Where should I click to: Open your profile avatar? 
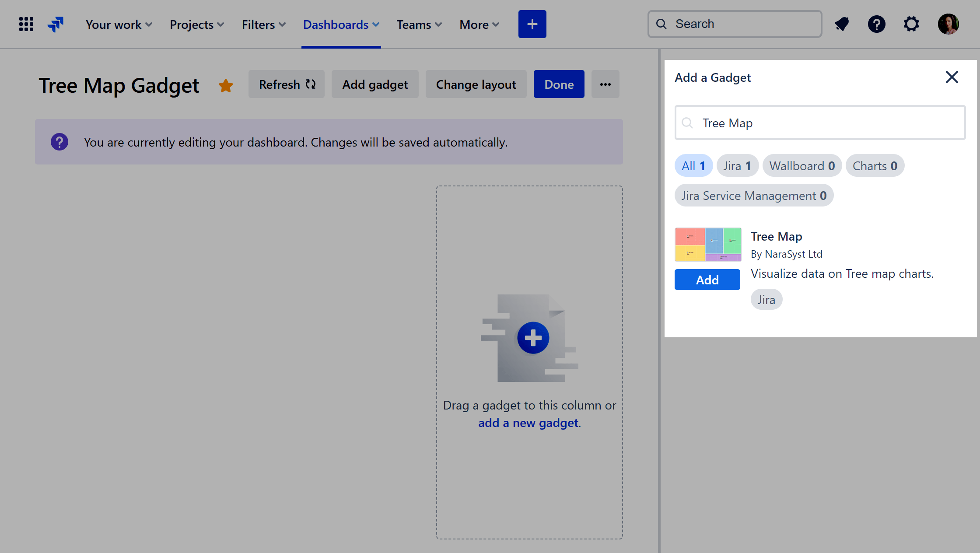[x=948, y=24]
